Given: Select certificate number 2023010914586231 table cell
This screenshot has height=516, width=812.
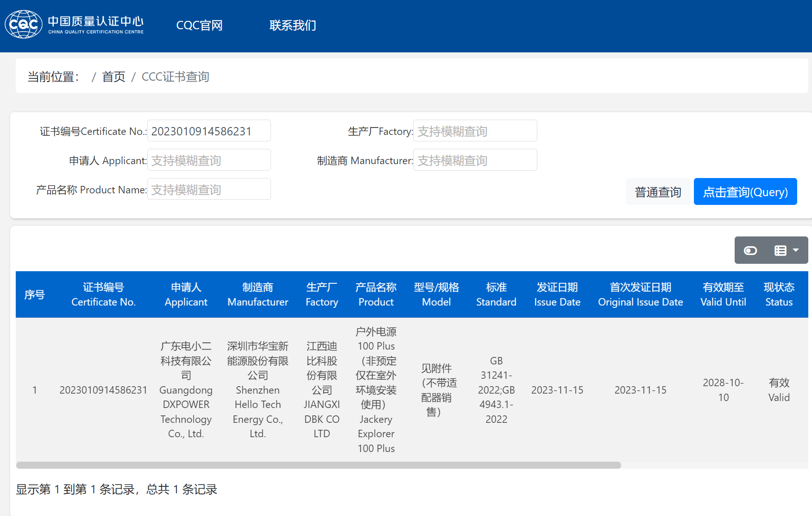Looking at the screenshot, I should point(103,390).
